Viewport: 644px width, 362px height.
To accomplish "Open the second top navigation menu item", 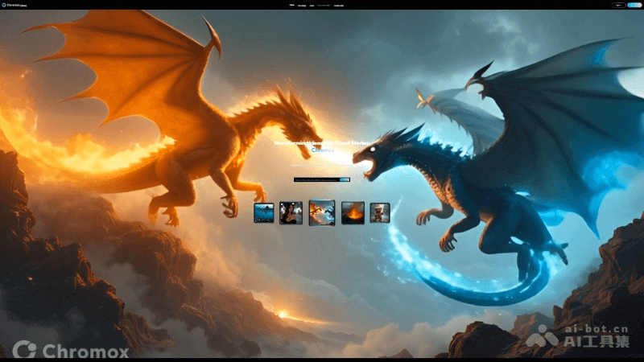I will coord(302,5).
